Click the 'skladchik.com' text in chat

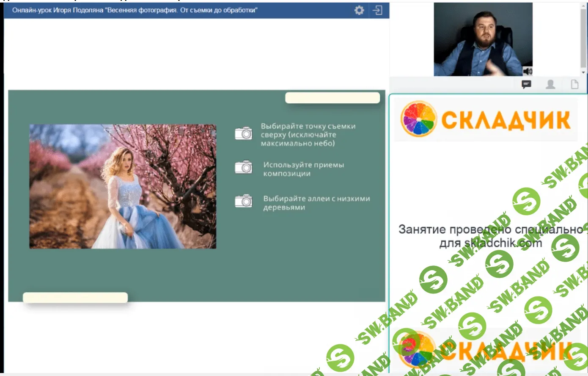pos(503,243)
